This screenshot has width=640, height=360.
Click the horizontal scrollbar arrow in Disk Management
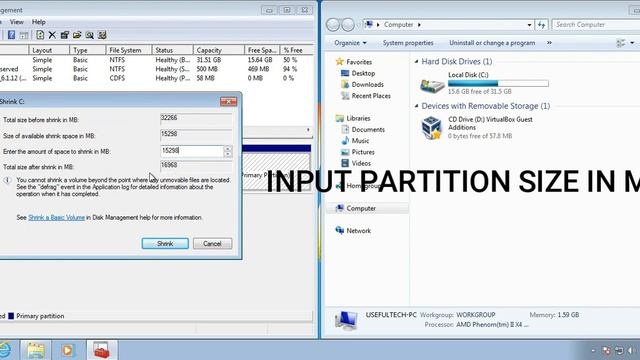308,130
